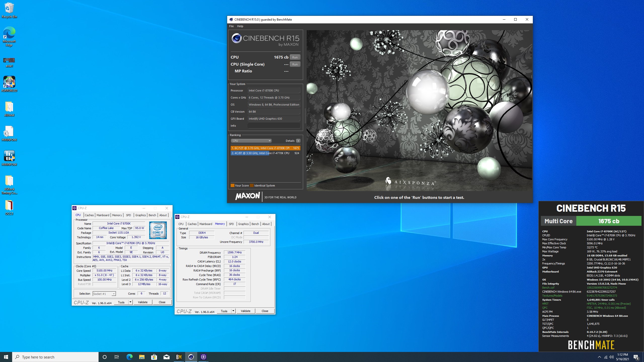Image resolution: width=644 pixels, height=362 pixels.
Task: Switch to Bench tab in right CPU-Z
Action: [x=255, y=224]
